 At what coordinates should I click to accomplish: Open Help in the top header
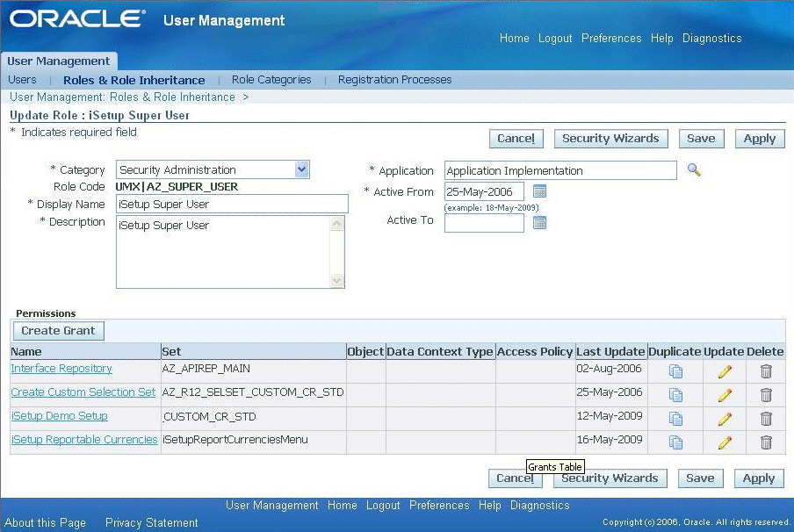click(x=662, y=39)
